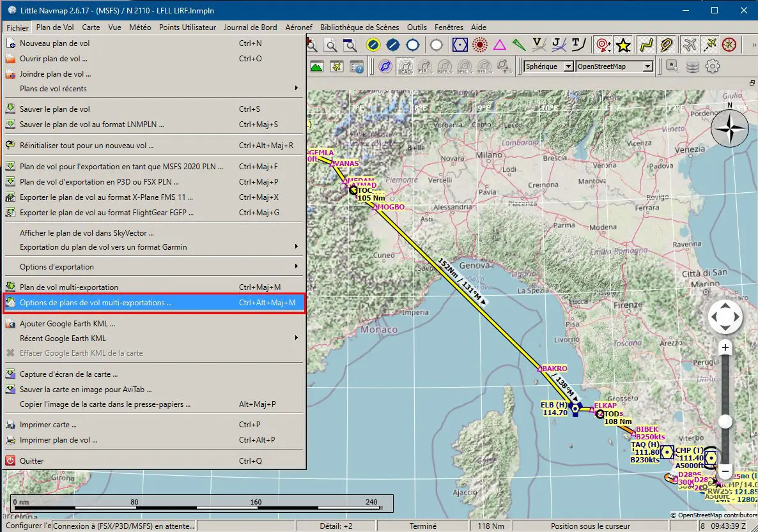
Task: Show waypoints magenta triangle icon
Action: click(499, 45)
